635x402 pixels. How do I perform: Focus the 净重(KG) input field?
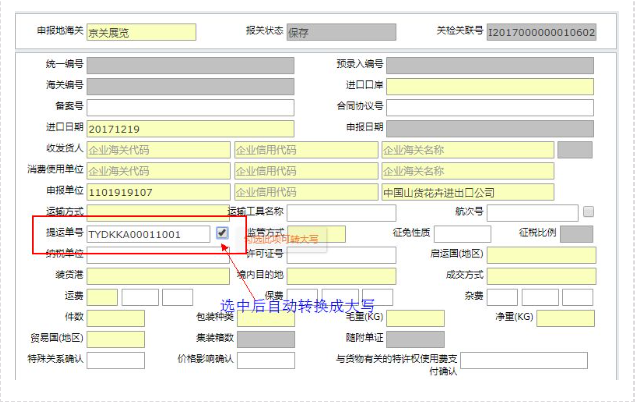coord(565,318)
